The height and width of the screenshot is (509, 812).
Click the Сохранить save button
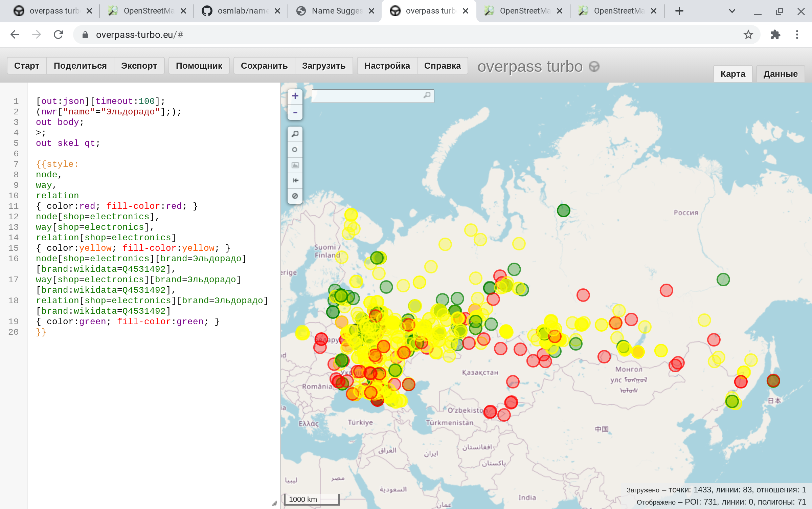[264, 66]
